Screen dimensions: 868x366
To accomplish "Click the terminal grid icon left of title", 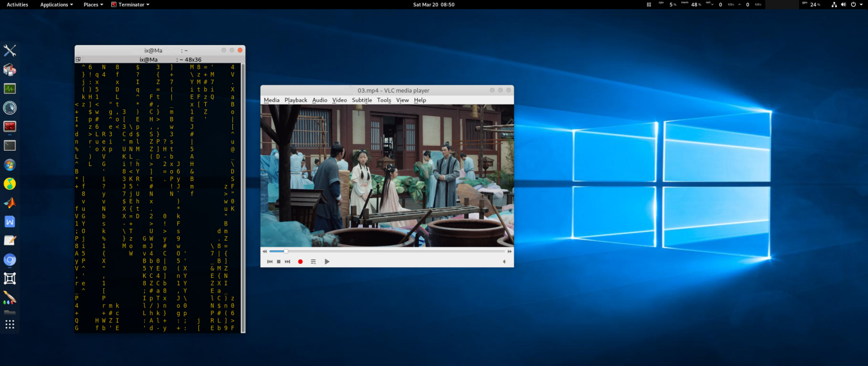I will click(78, 59).
